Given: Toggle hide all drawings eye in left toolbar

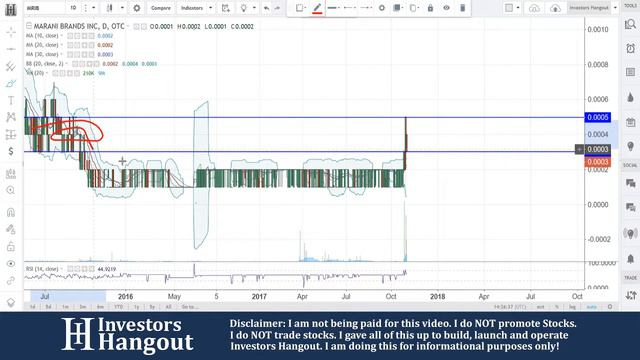Looking at the screenshot, I should tap(11, 264).
